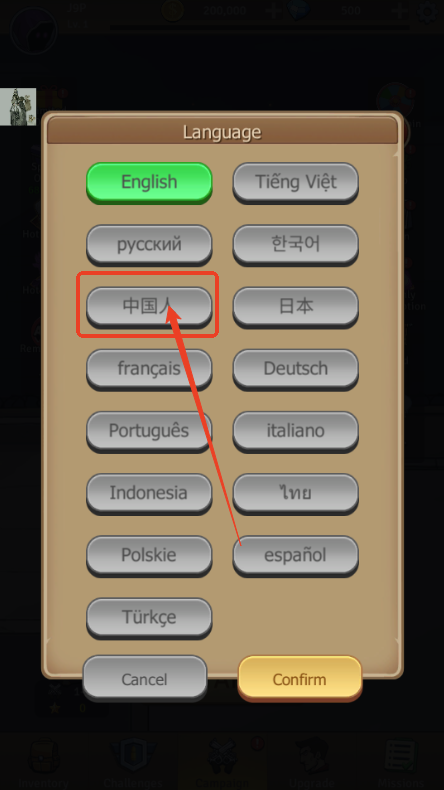Choose español language
The height and width of the screenshot is (790, 444).
pos(295,555)
